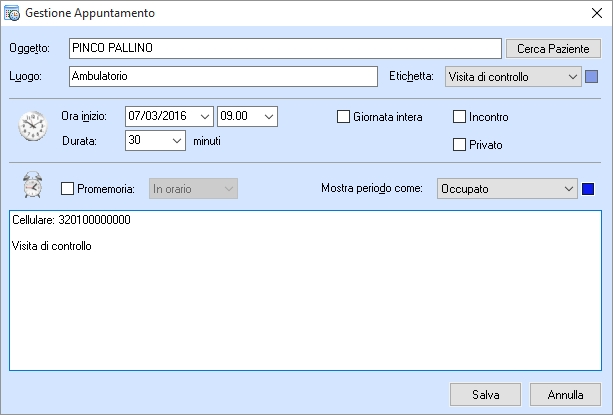
Task: Click the Gestione Appuntamento calendar title icon
Action: (x=12, y=13)
